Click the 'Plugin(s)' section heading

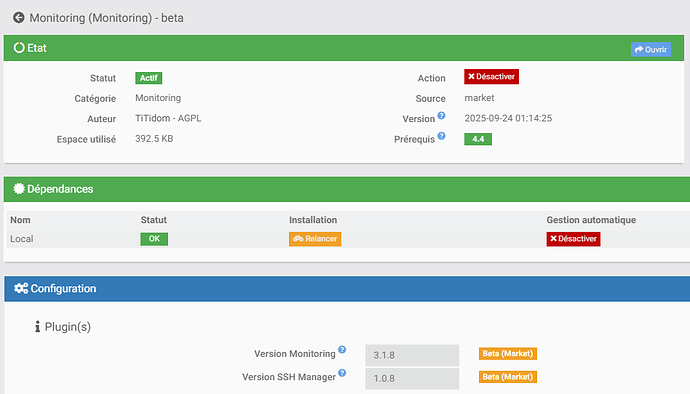pyautogui.click(x=68, y=327)
